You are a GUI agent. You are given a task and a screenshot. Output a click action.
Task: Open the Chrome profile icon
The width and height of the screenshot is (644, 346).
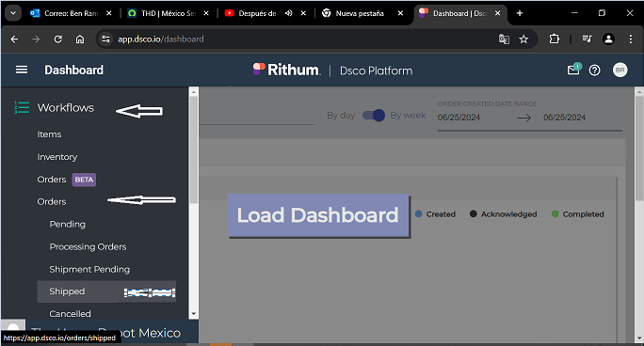click(608, 39)
